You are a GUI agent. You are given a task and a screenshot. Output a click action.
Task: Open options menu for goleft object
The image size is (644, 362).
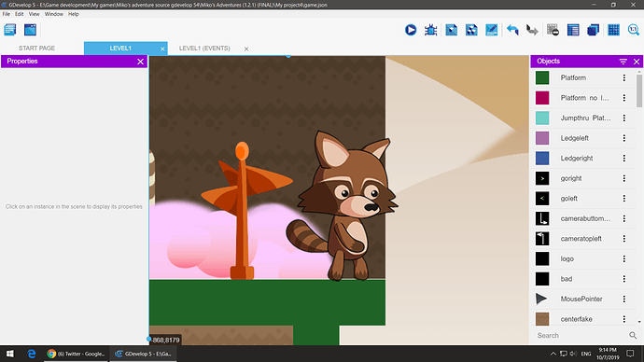[x=624, y=198]
